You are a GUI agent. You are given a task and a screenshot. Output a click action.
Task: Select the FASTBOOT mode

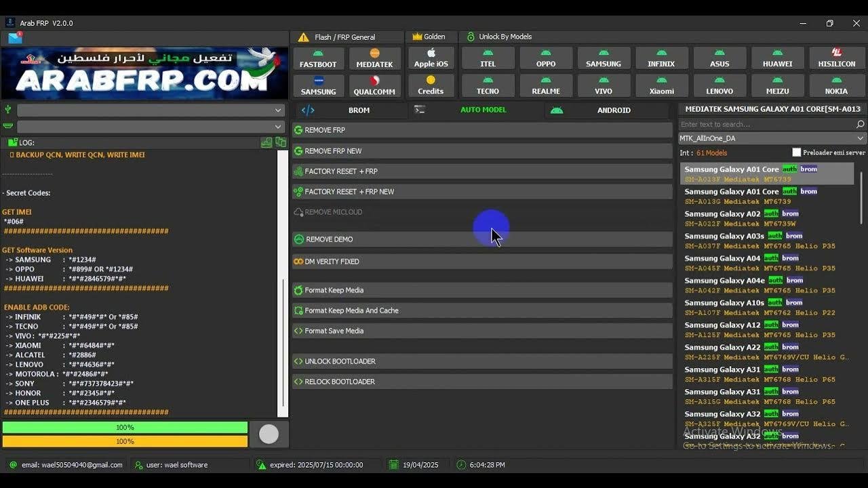(318, 58)
